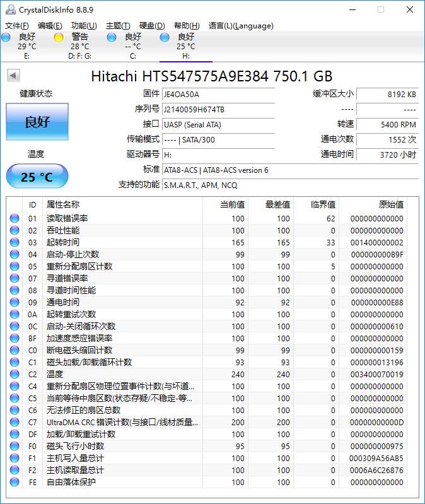
Task: Click the rotation rate field 5400 RPM
Action: (x=388, y=124)
